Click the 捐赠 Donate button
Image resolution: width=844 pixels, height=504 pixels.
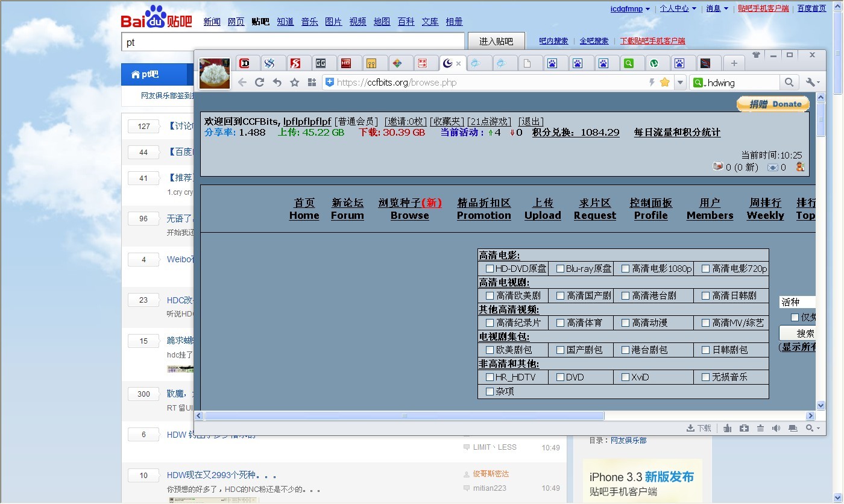(x=773, y=104)
